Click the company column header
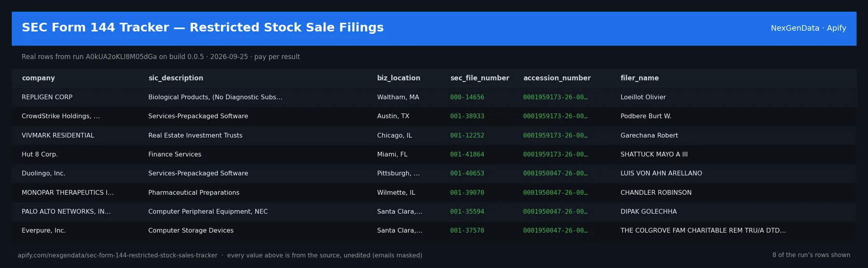The width and height of the screenshot is (868, 268). [x=38, y=78]
